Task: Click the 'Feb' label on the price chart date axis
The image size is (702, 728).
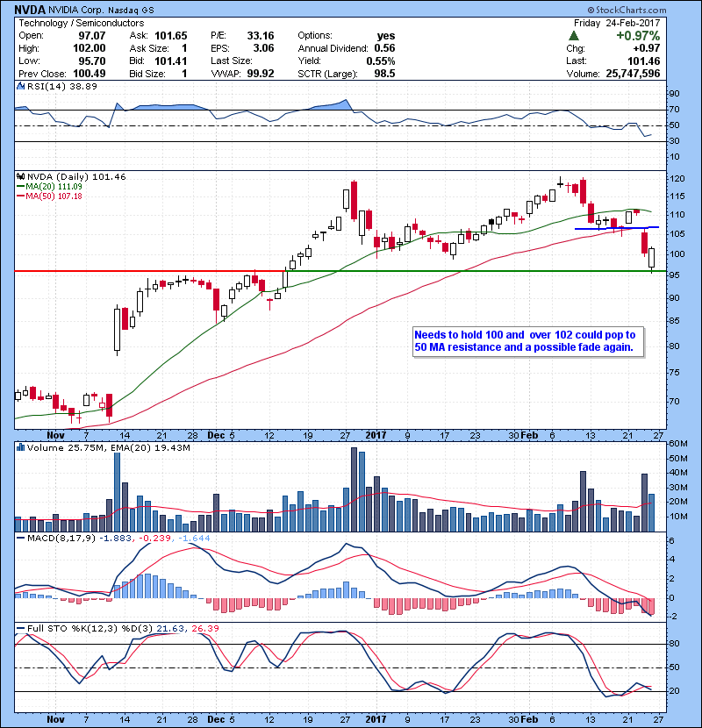Action: point(529,435)
